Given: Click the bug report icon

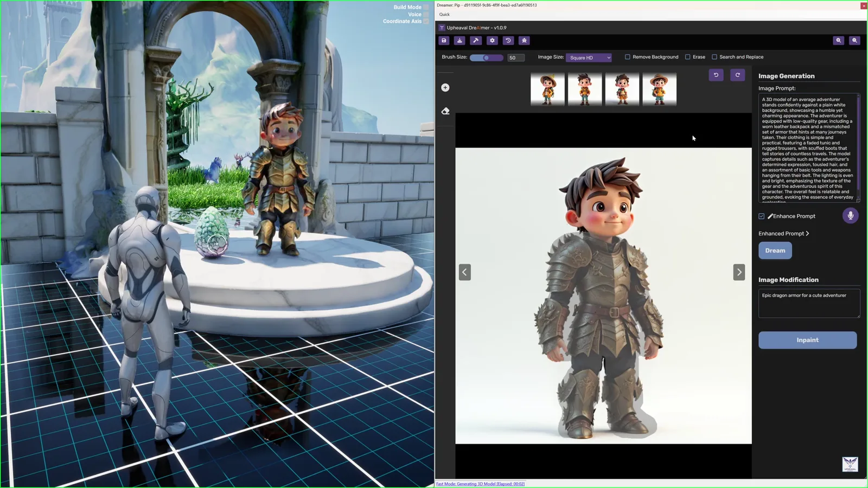Looking at the screenshot, I should tap(524, 41).
